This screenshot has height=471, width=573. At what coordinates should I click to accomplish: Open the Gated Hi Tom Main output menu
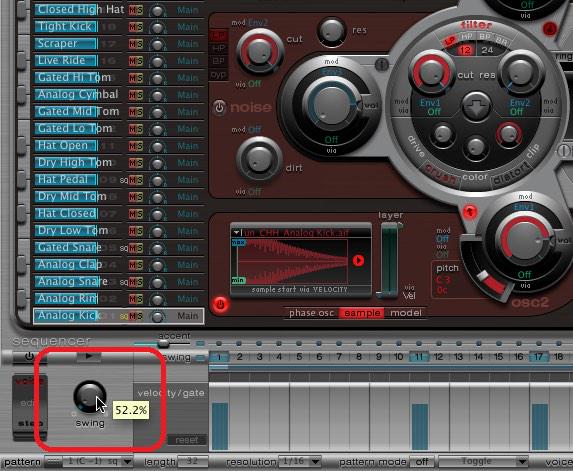187,78
